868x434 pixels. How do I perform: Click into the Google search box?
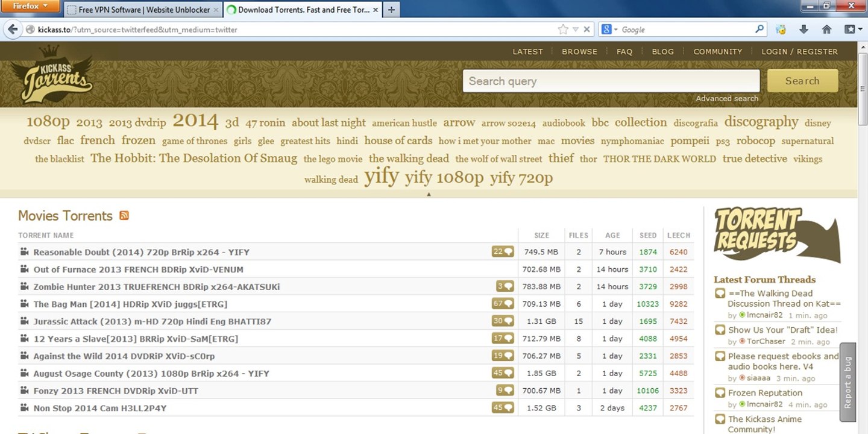point(686,30)
